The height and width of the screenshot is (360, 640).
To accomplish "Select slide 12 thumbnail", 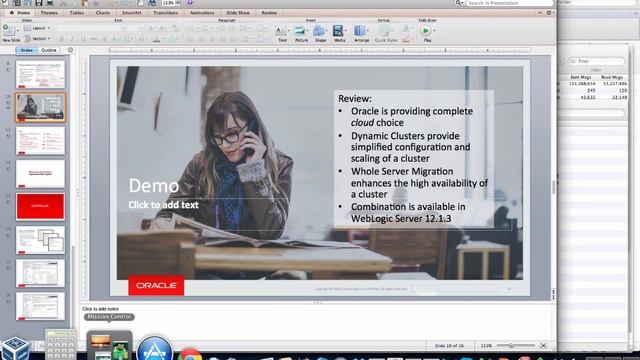I will coord(40,173).
